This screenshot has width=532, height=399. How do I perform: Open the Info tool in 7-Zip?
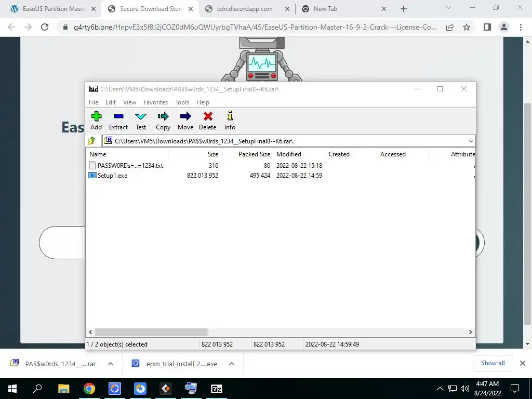point(230,121)
